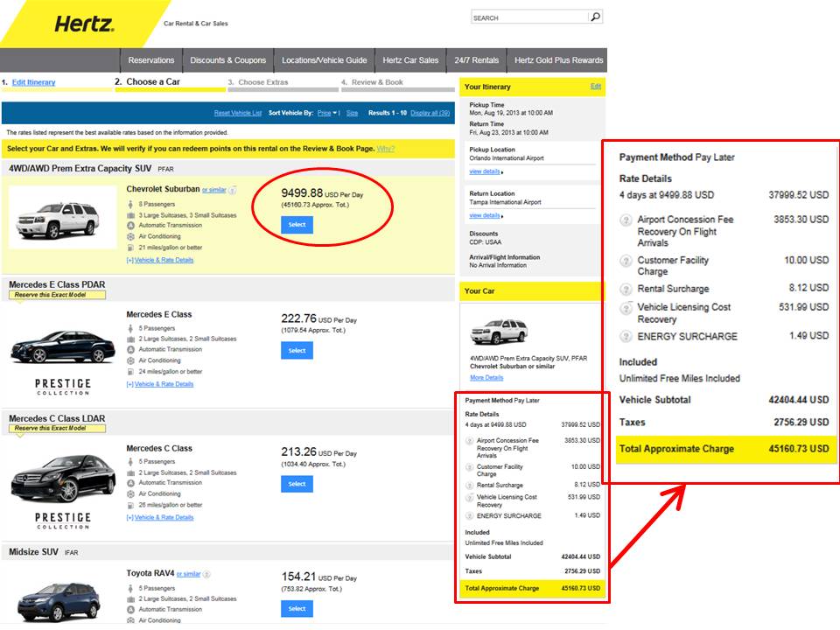Click the Orlando International Airport pickup text

click(x=507, y=158)
